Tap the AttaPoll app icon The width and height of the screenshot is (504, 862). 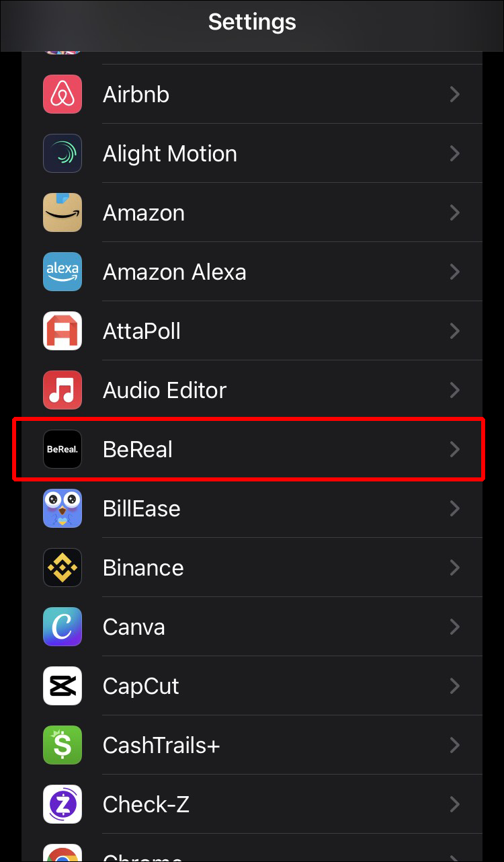pos(62,331)
